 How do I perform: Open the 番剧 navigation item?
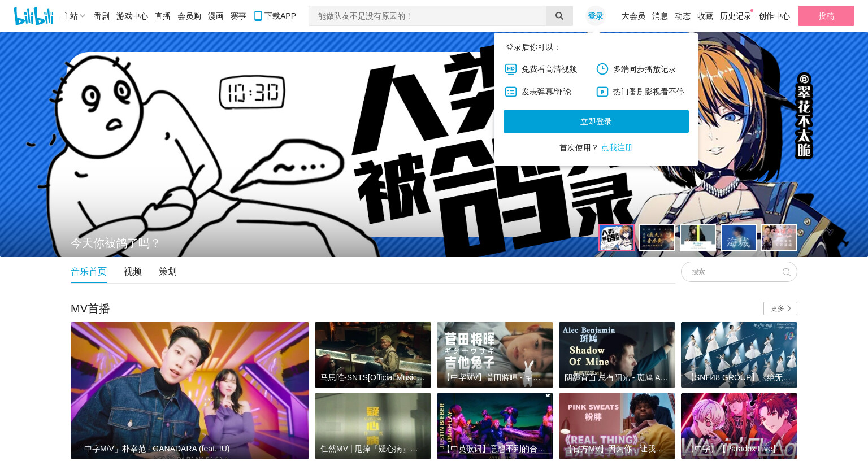click(102, 16)
